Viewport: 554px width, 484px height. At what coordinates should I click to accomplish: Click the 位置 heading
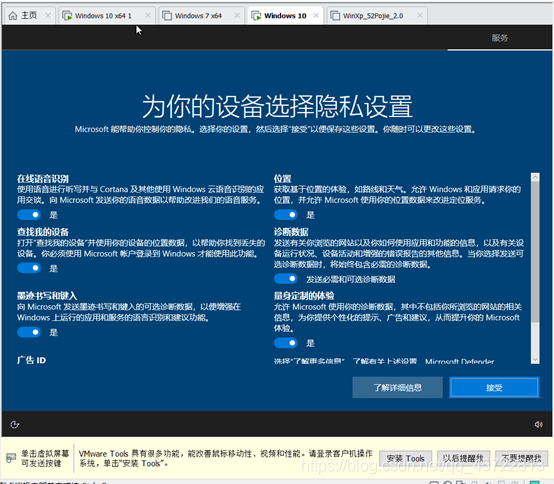[x=283, y=179]
